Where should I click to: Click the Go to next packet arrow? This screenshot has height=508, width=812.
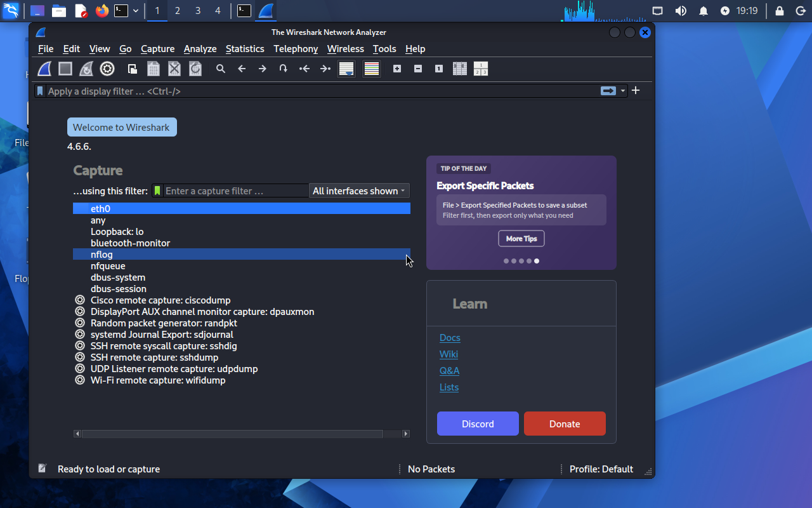[x=263, y=69]
